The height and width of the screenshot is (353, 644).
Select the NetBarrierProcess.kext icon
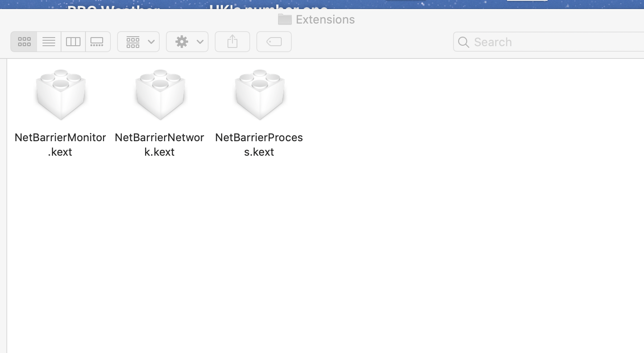point(260,95)
